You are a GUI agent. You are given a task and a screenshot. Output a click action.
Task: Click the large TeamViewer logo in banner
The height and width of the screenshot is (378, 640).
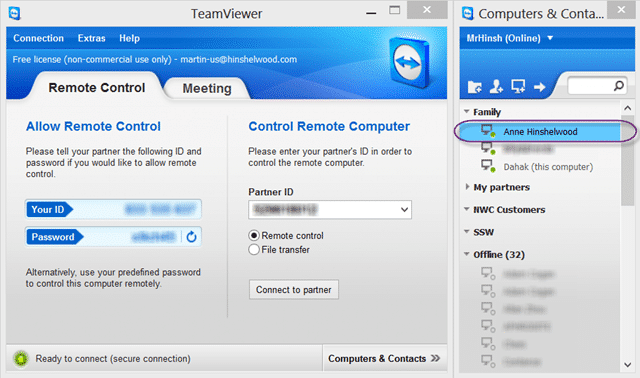pos(409,62)
